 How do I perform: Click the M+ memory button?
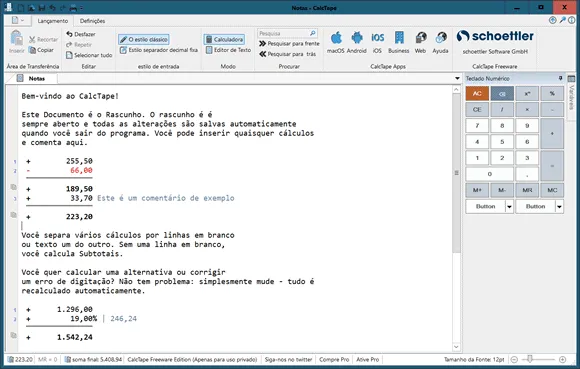(477, 190)
